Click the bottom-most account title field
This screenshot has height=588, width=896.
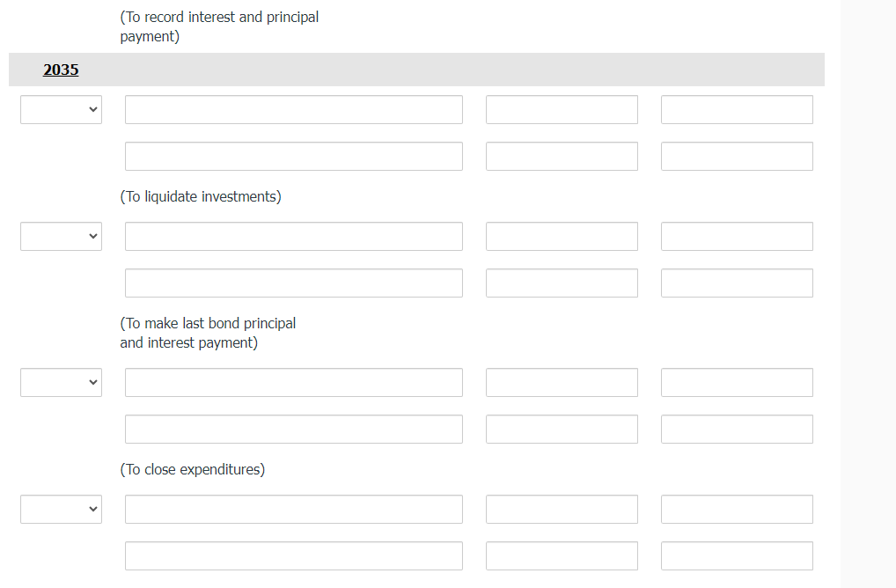(293, 555)
